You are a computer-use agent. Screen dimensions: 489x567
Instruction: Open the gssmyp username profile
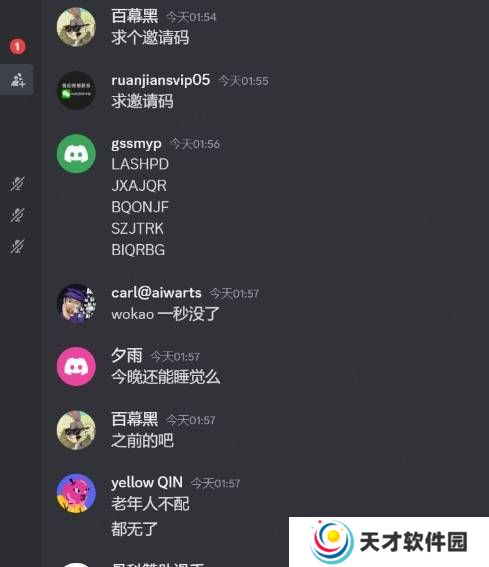pyautogui.click(x=136, y=144)
